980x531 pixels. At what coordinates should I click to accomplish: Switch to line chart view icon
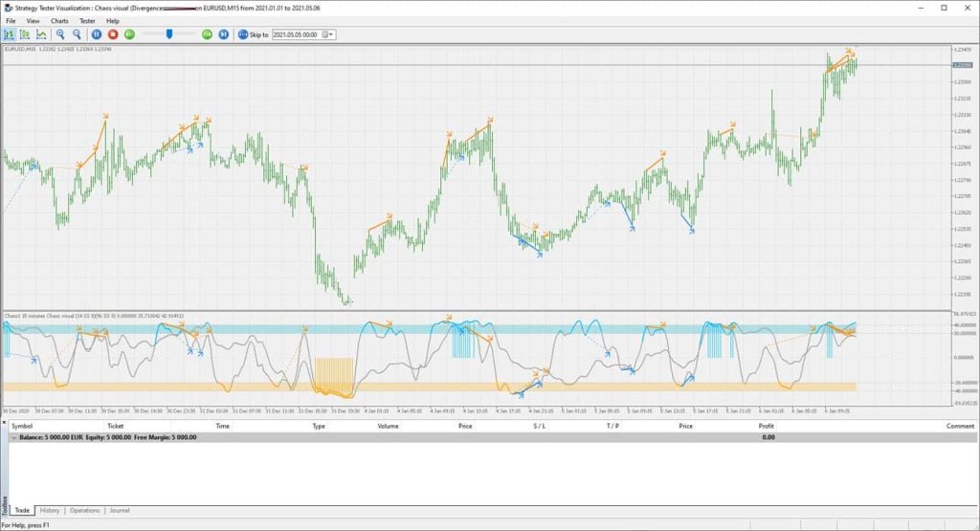[39, 34]
